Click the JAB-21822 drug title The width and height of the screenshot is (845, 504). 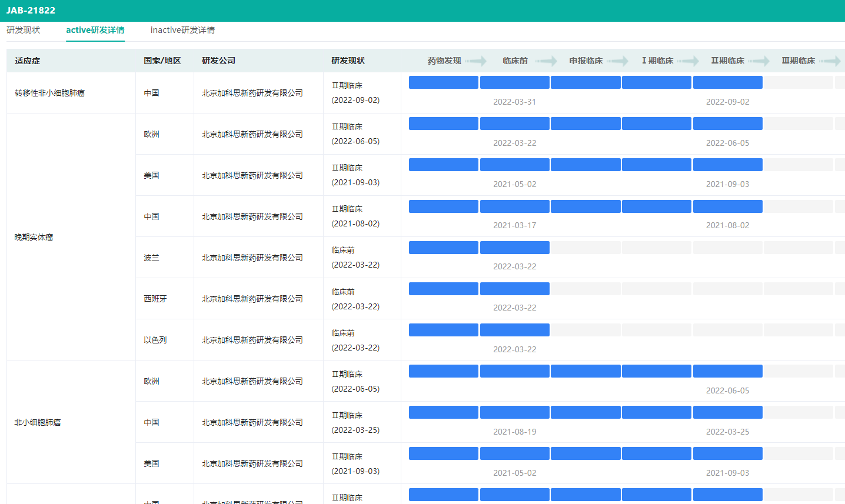point(31,10)
